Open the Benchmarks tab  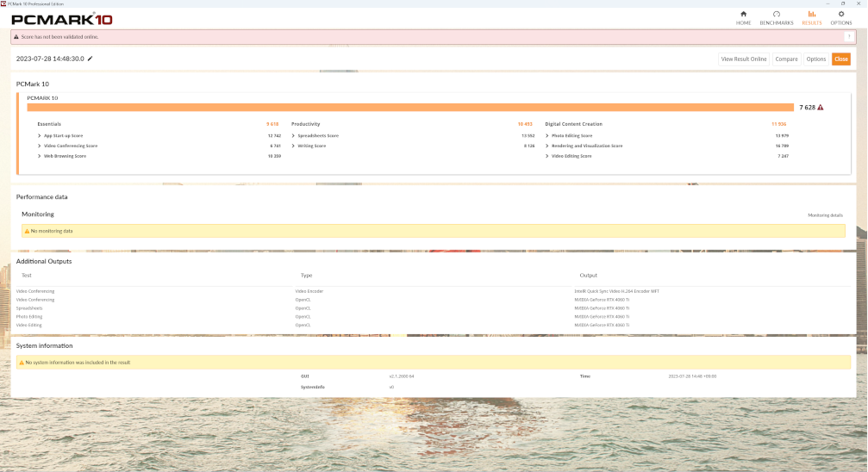pyautogui.click(x=776, y=18)
